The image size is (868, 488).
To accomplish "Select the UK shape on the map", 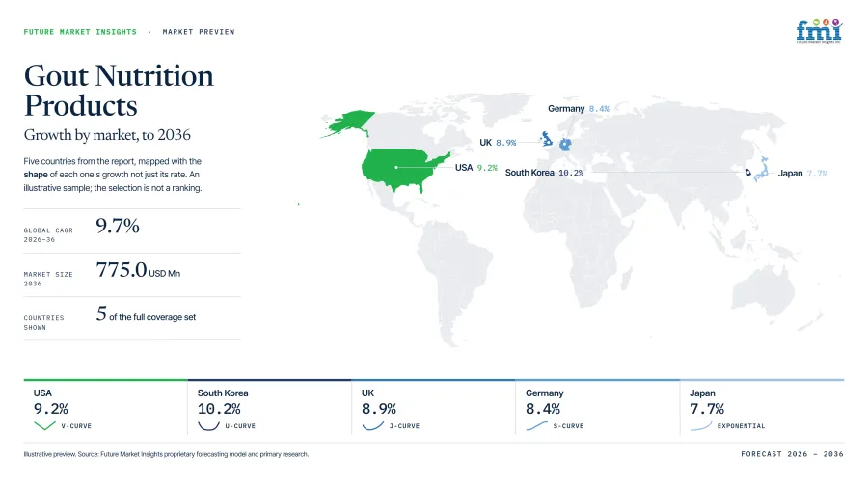I will click(547, 138).
